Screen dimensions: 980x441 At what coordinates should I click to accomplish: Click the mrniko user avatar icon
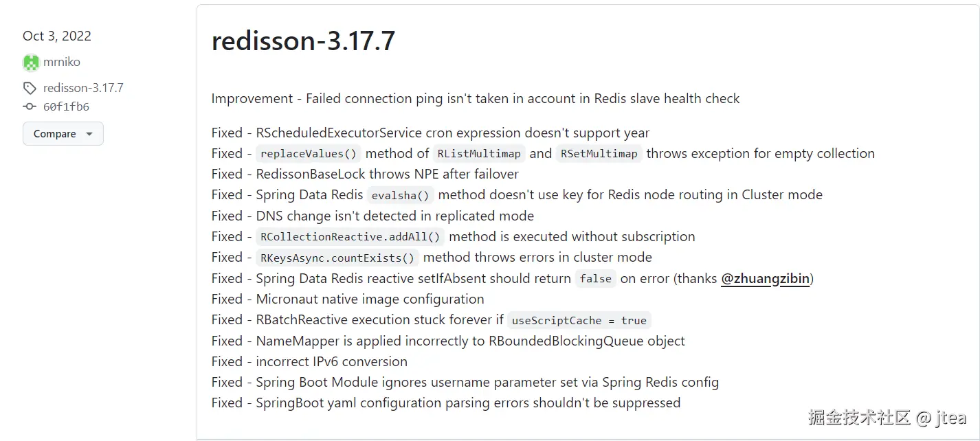coord(31,63)
